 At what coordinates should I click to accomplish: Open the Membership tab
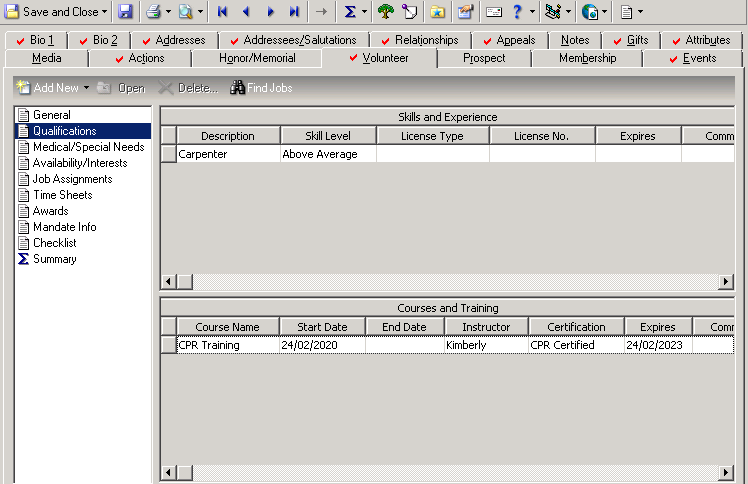click(x=588, y=58)
